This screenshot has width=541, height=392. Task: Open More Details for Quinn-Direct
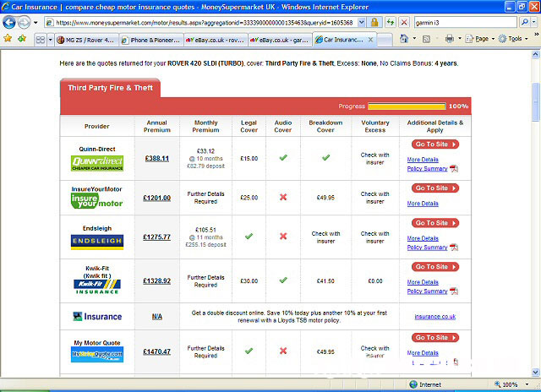[423, 160]
